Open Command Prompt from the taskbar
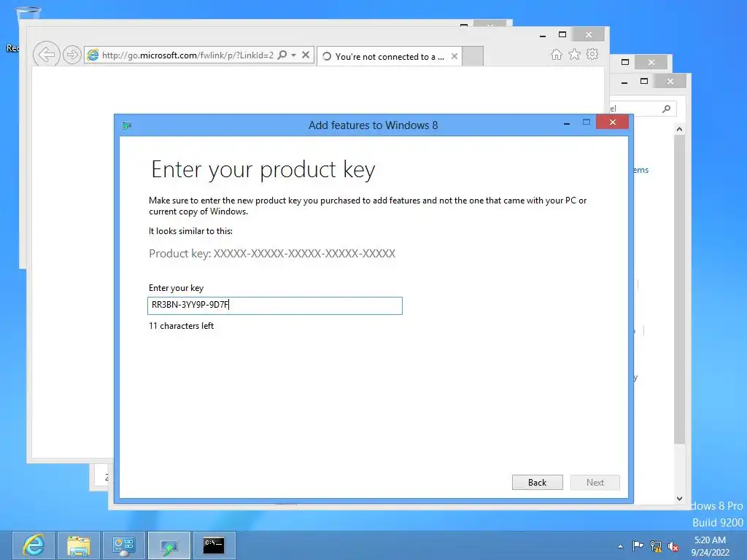This screenshot has height=560, width=747. [214, 545]
